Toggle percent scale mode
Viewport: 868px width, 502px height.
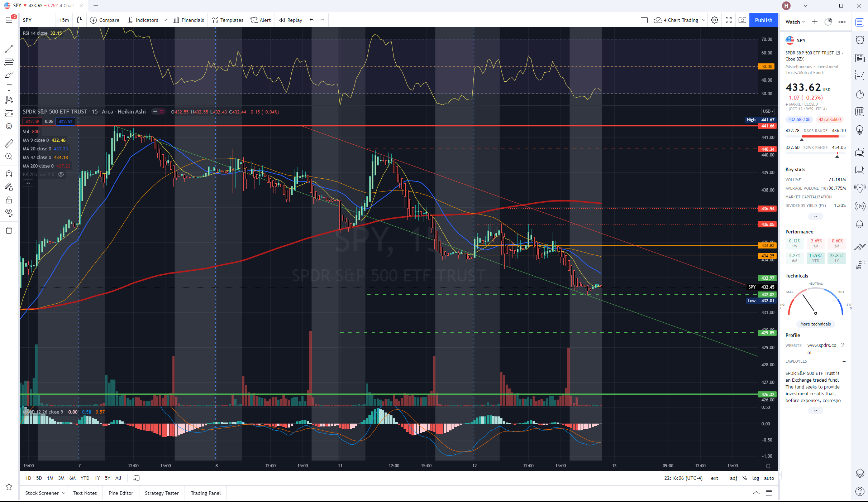pyautogui.click(x=745, y=478)
